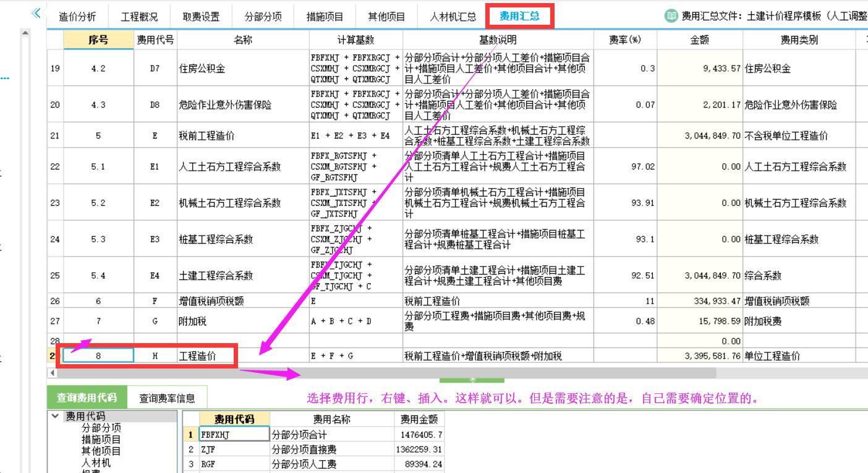The width and height of the screenshot is (868, 473).
Task: Switch to the 人材机汇总 tab
Action: tap(453, 17)
